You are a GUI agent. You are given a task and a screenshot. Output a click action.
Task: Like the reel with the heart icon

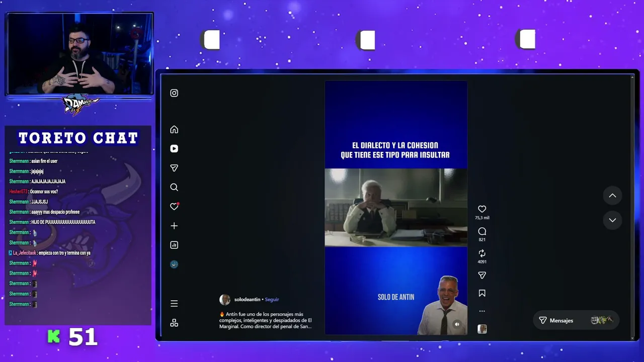[x=482, y=209]
